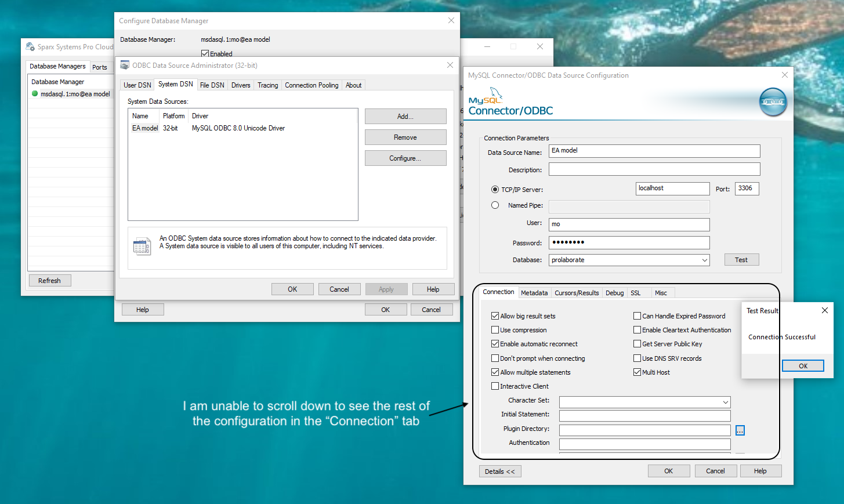Open the About tab in ODBC Administrator
Image resolution: width=844 pixels, height=504 pixels.
pos(354,85)
